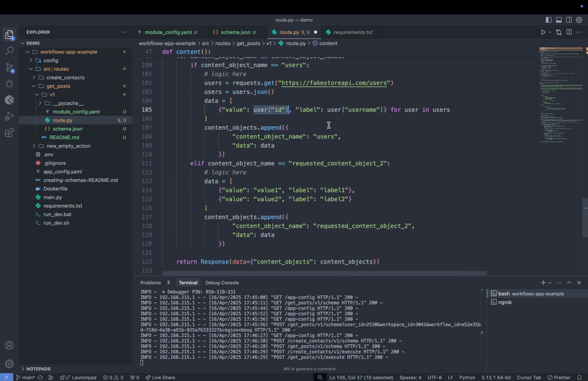Toggle the primary sidebar layout button
The height and width of the screenshot is (381, 588).
tap(549, 20)
